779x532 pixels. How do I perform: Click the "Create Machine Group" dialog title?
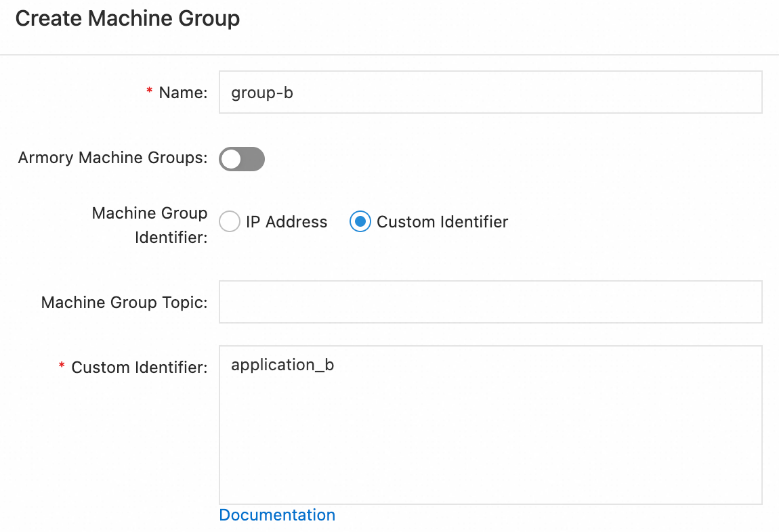[127, 18]
